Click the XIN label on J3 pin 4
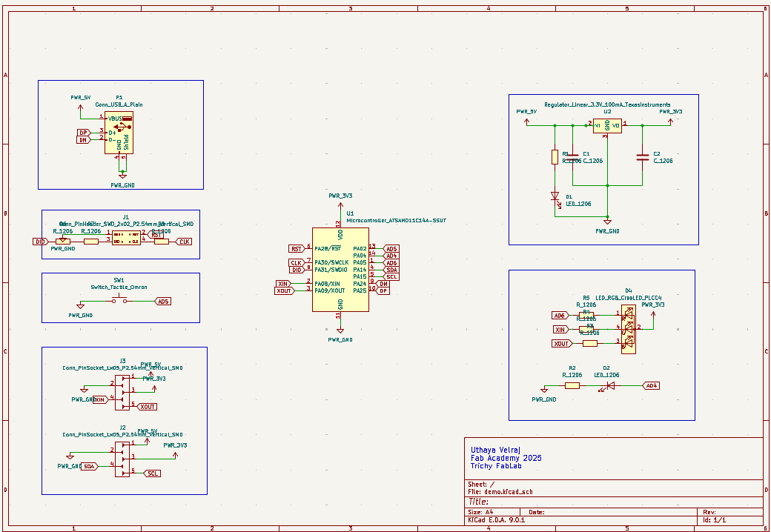771x532 pixels. (100, 400)
